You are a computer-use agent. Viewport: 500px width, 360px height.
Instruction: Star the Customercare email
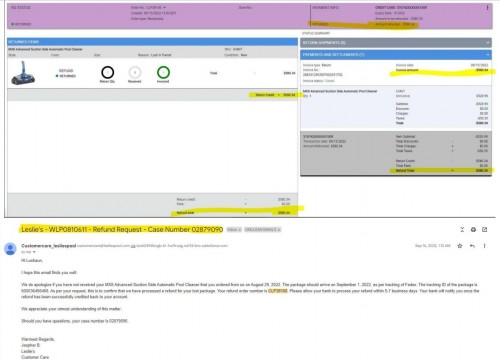point(460,246)
